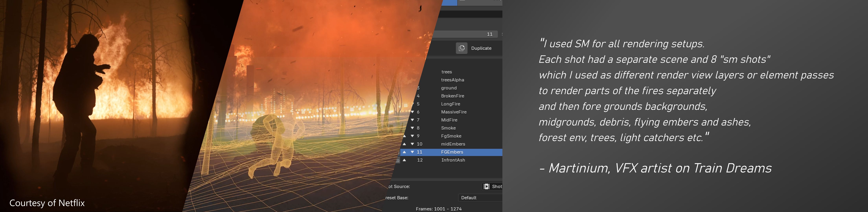The height and width of the screenshot is (212, 868).
Task: Select the InfrontAsh shot entry
Action: tap(453, 160)
